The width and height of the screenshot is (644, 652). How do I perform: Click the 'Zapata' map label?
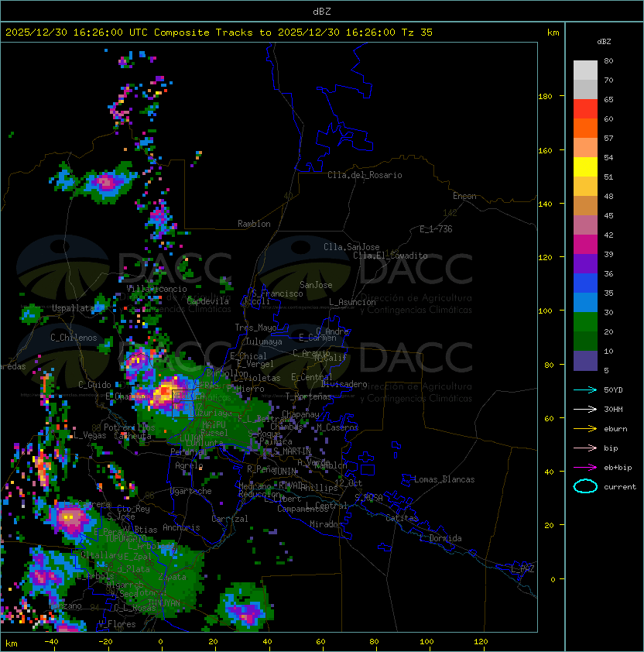point(172,577)
